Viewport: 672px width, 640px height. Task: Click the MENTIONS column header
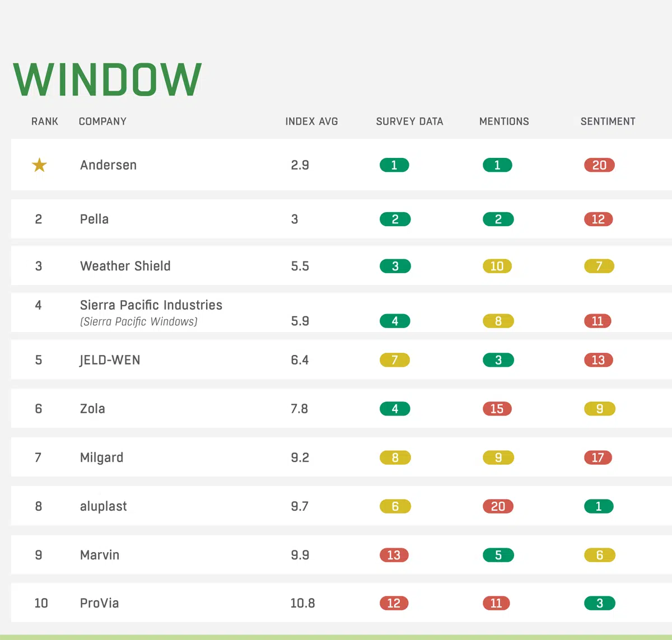tap(504, 122)
